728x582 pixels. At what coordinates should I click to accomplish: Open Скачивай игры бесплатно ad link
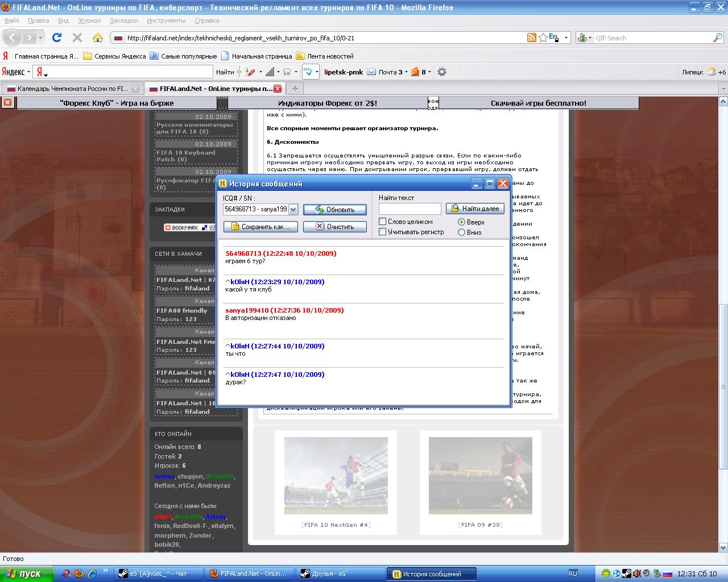click(x=539, y=103)
